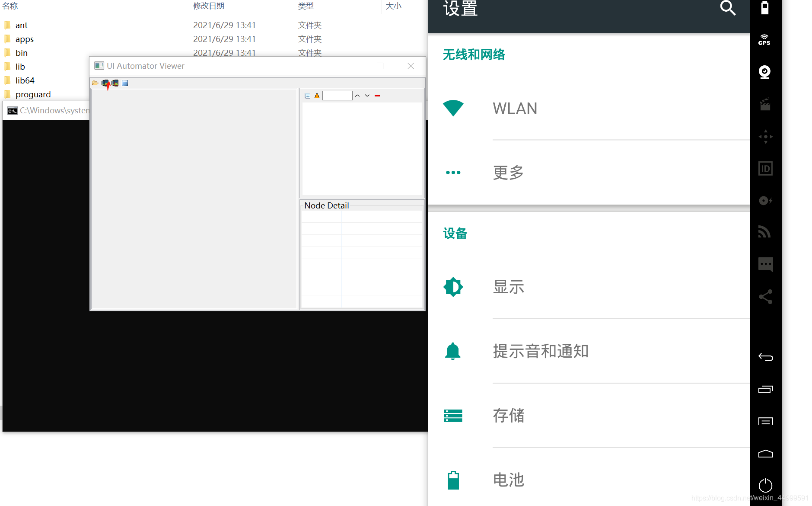Open search in the Android Settings header
This screenshot has width=812, height=506.
[728, 8]
